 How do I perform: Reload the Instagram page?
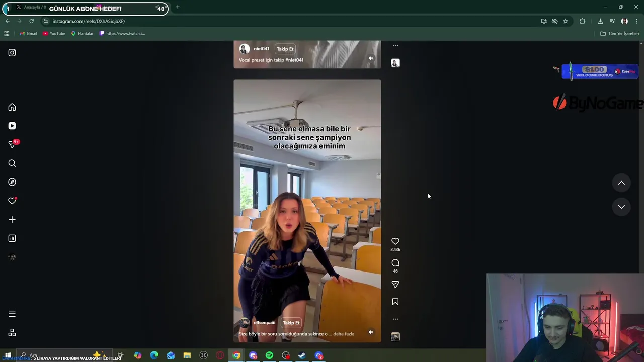click(x=31, y=21)
